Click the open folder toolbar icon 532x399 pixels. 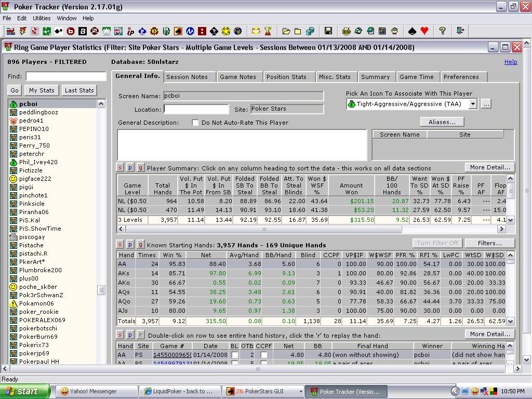click(286, 31)
